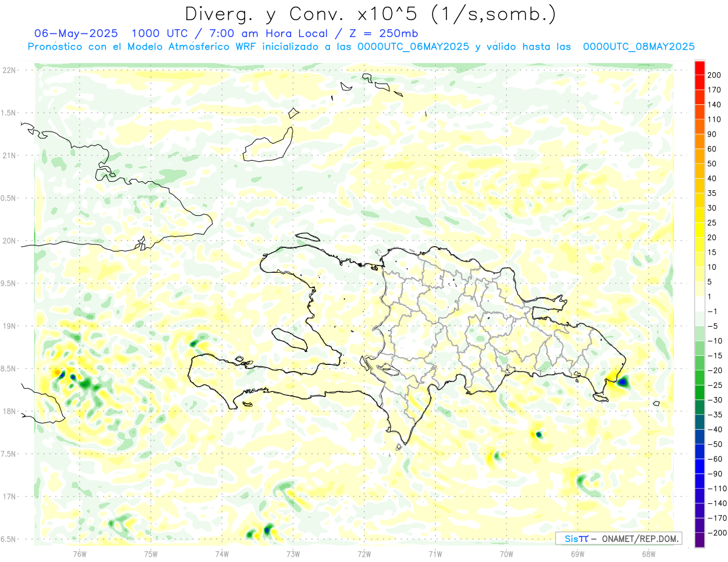This screenshot has width=728, height=562.
Task: Click the '-25' value on the color scale
Action: (x=714, y=385)
